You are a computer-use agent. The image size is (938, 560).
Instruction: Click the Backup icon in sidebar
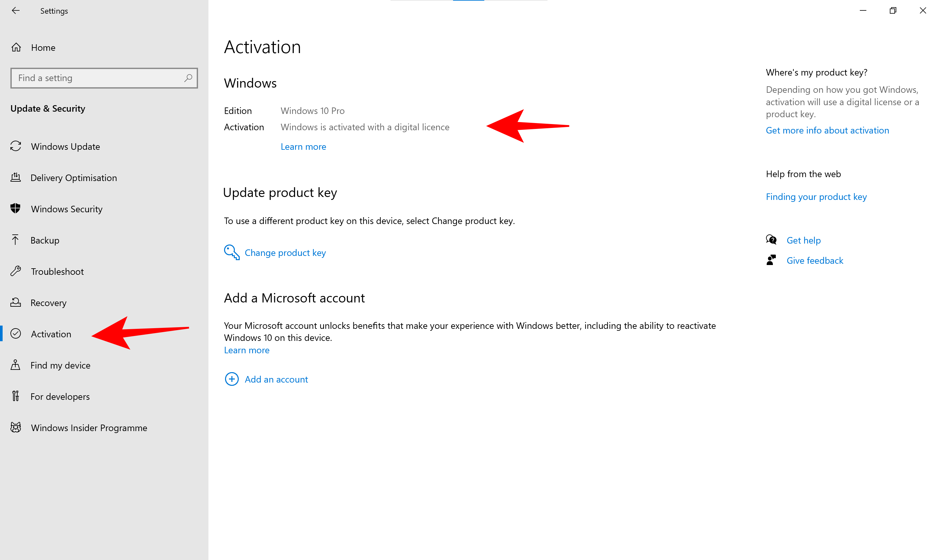[17, 240]
